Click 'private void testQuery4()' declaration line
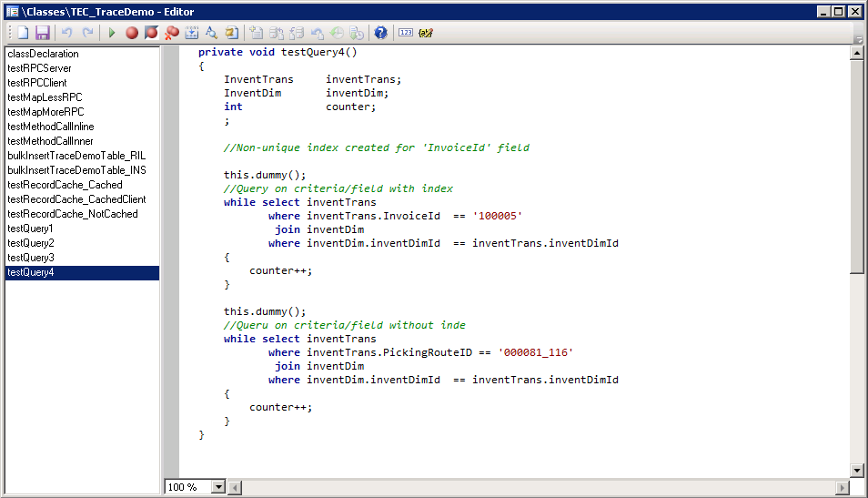 pos(278,52)
